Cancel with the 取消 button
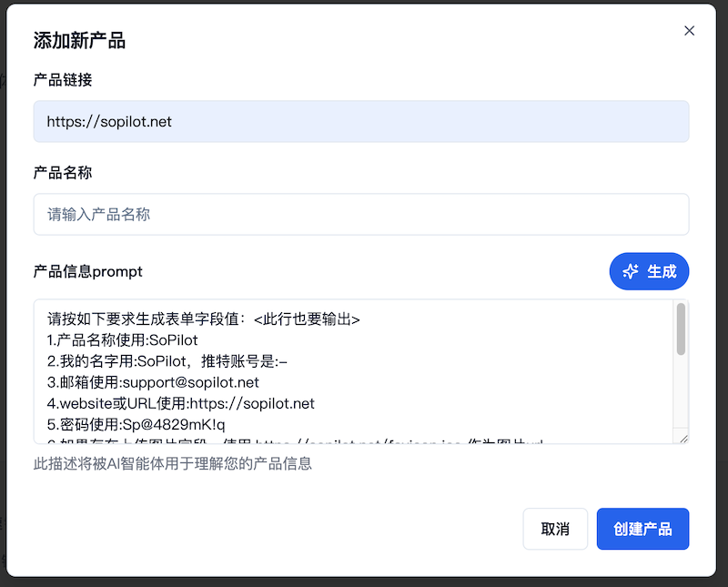The width and height of the screenshot is (728, 587). point(555,529)
